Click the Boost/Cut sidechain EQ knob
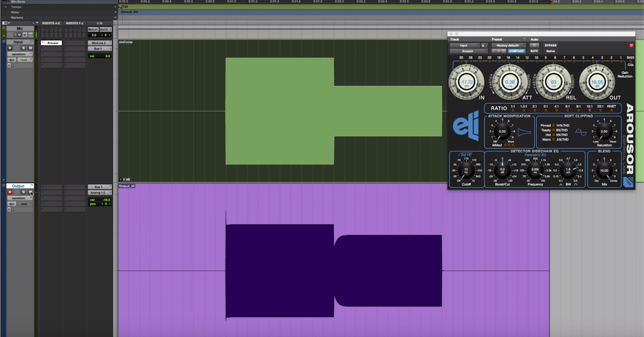This screenshot has width=644, height=337. click(502, 170)
